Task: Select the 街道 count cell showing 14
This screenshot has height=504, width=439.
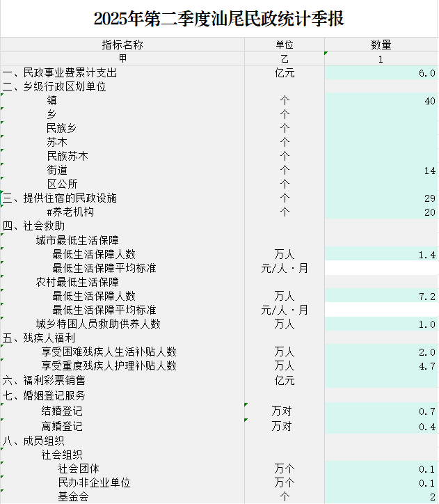Action: point(381,171)
